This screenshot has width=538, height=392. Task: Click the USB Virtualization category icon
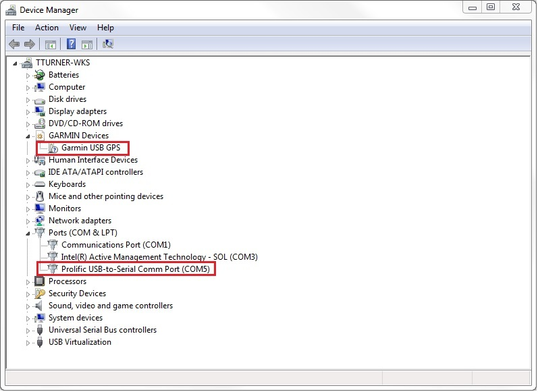tap(40, 342)
